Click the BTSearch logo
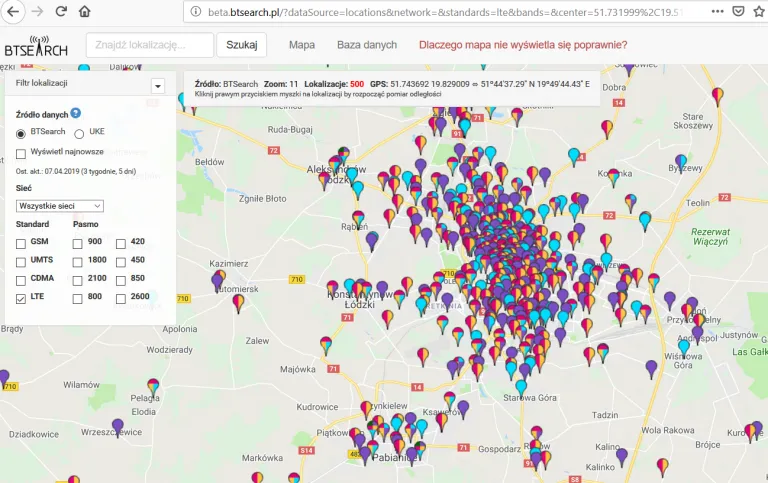 pos(36,46)
